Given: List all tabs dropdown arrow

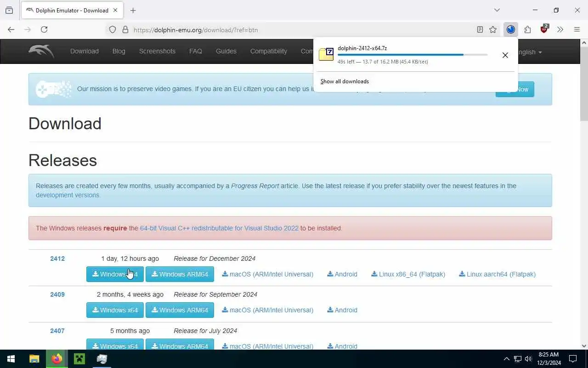Looking at the screenshot, I should [x=497, y=10].
